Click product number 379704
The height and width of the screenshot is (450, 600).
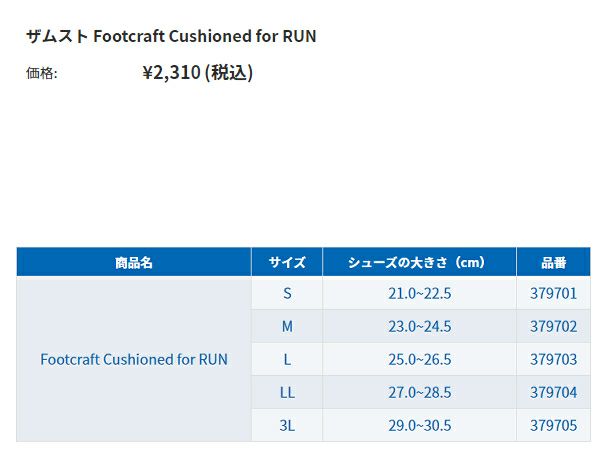click(553, 392)
